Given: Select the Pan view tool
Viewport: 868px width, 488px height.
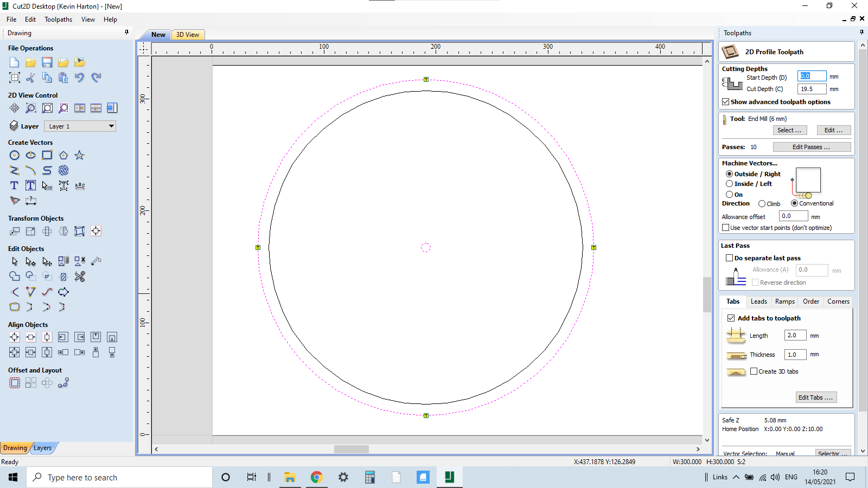Looking at the screenshot, I should pos(15,108).
